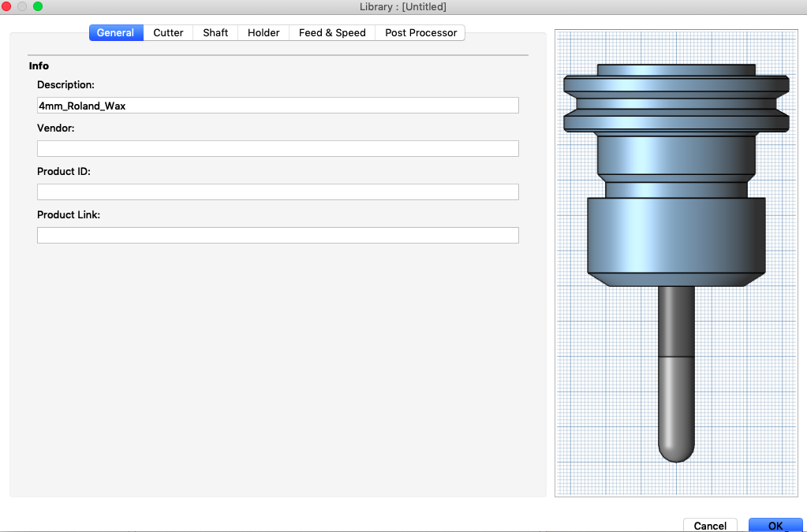Click the 3D tool preview image
Screen dimensions: 807x532
tap(676, 263)
